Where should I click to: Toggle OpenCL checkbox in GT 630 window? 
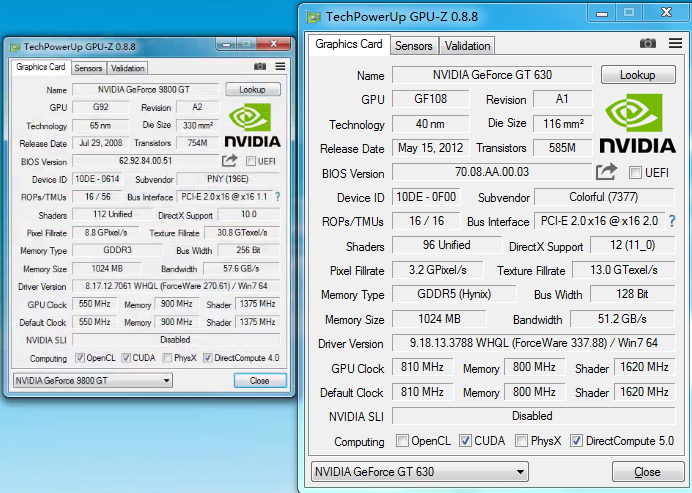402,440
